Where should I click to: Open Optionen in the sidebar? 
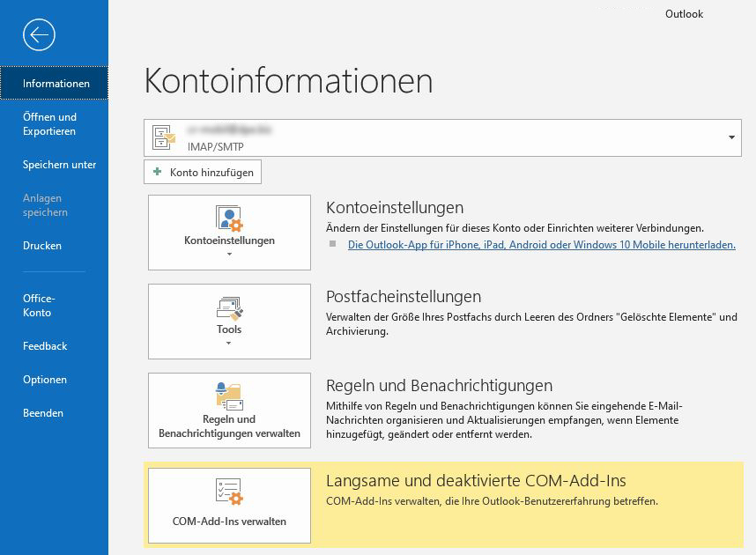pos(45,380)
